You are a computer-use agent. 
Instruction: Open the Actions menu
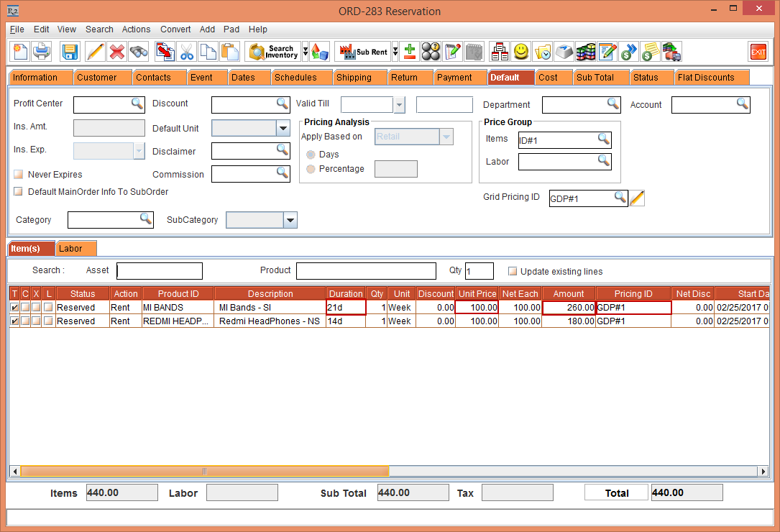(136, 29)
